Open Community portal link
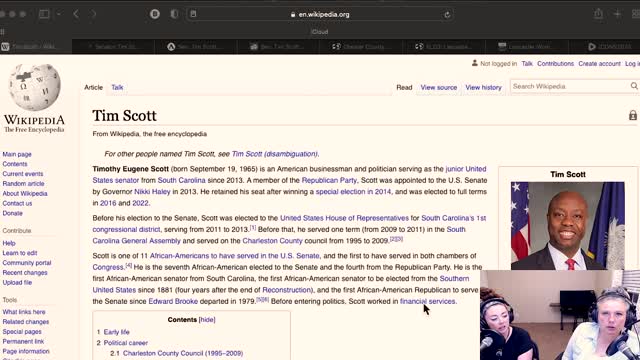This screenshot has width=640, height=360. click(x=27, y=263)
